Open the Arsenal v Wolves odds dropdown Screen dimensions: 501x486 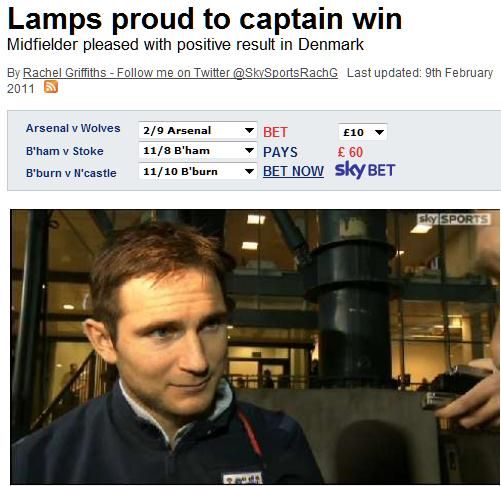point(198,130)
